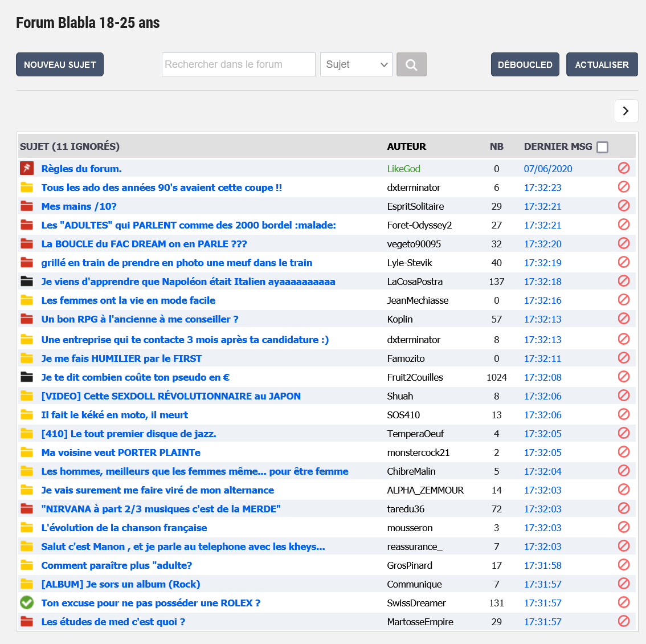Click the NB column header

click(496, 146)
